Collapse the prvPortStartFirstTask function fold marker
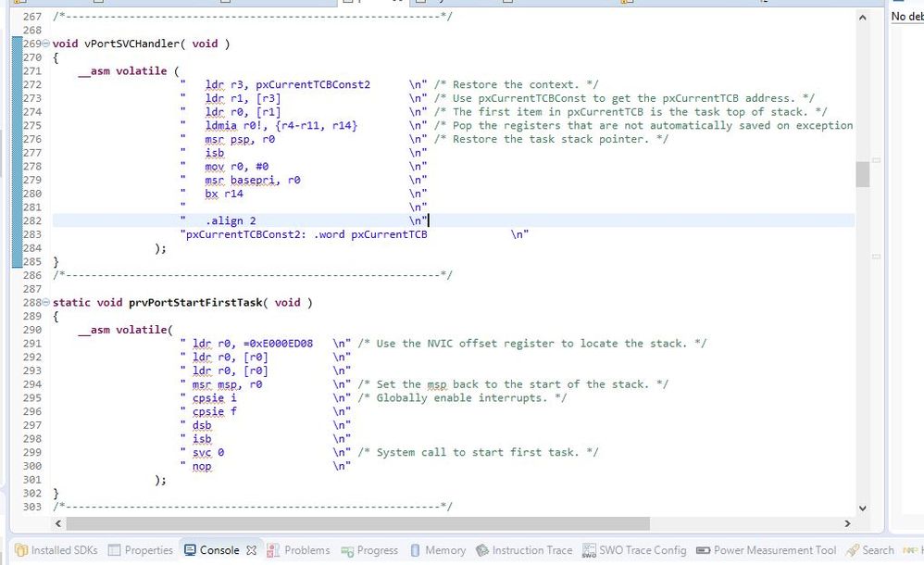 click(46, 303)
